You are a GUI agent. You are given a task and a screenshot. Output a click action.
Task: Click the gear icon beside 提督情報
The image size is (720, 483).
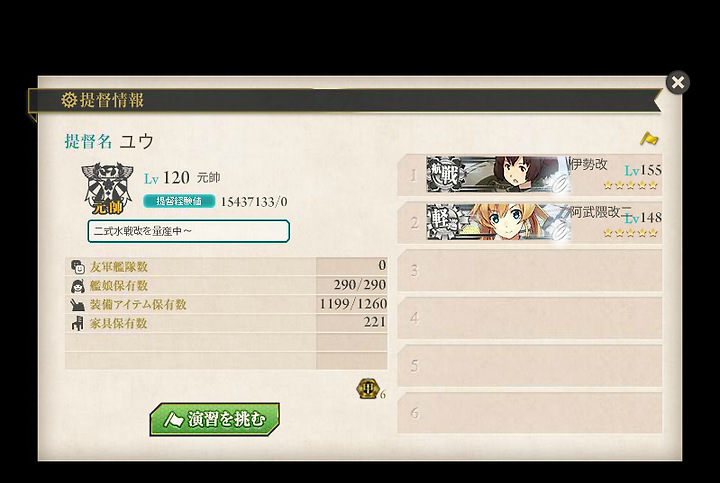click(x=69, y=100)
